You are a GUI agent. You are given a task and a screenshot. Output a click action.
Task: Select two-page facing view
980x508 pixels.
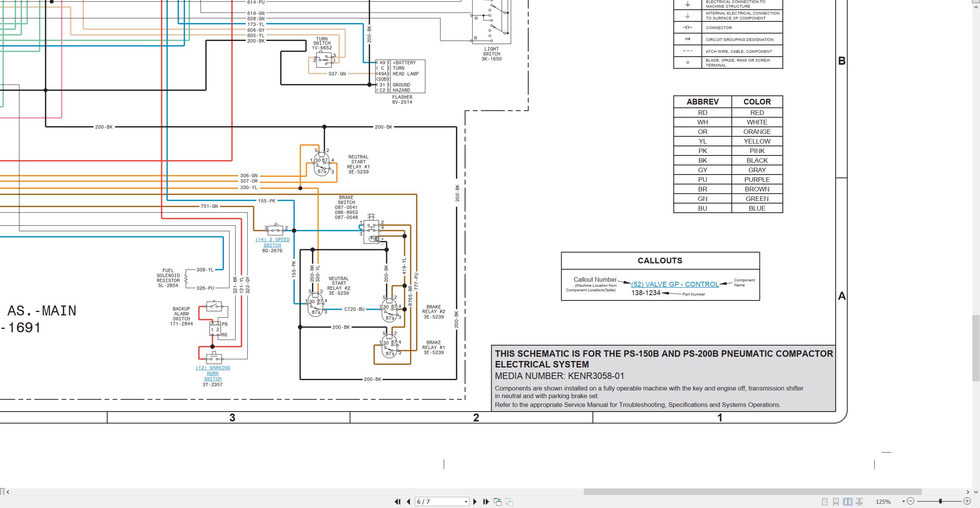point(848,501)
